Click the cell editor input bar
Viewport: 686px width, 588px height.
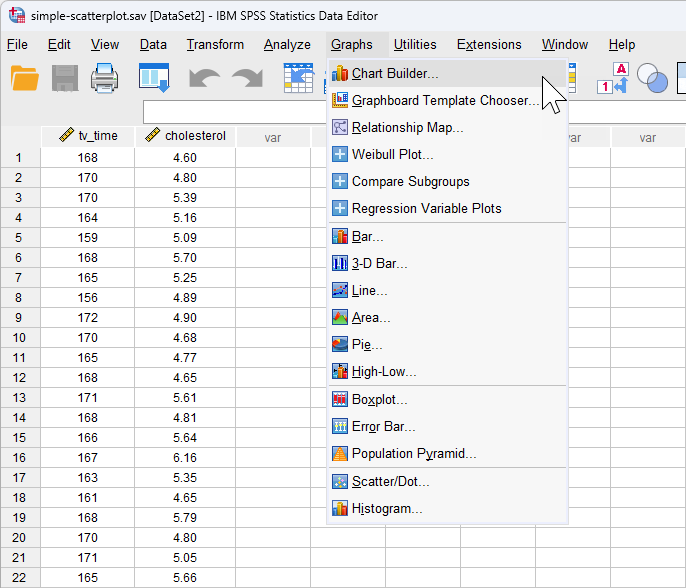click(x=236, y=112)
